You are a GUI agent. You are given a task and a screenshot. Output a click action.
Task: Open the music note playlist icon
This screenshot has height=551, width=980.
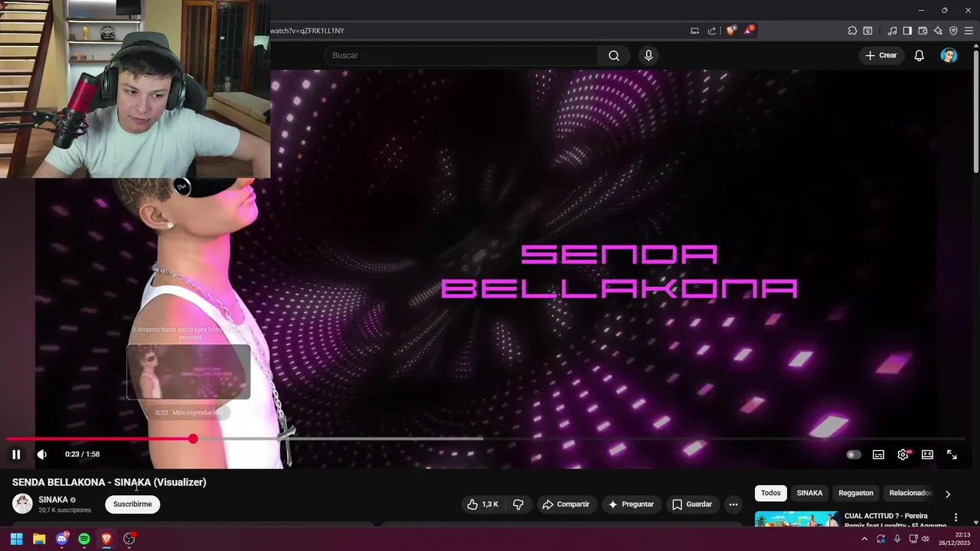[x=892, y=31]
